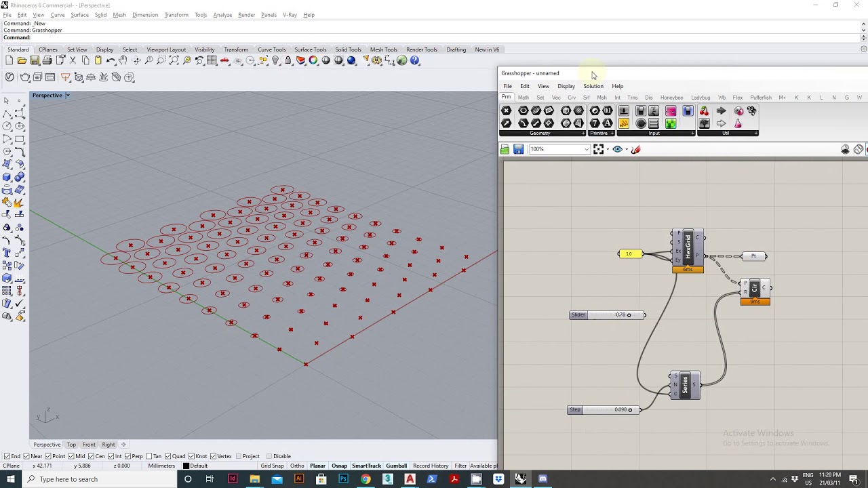The height and width of the screenshot is (488, 868).
Task: Toggle Gumball in status bar
Action: point(396,466)
